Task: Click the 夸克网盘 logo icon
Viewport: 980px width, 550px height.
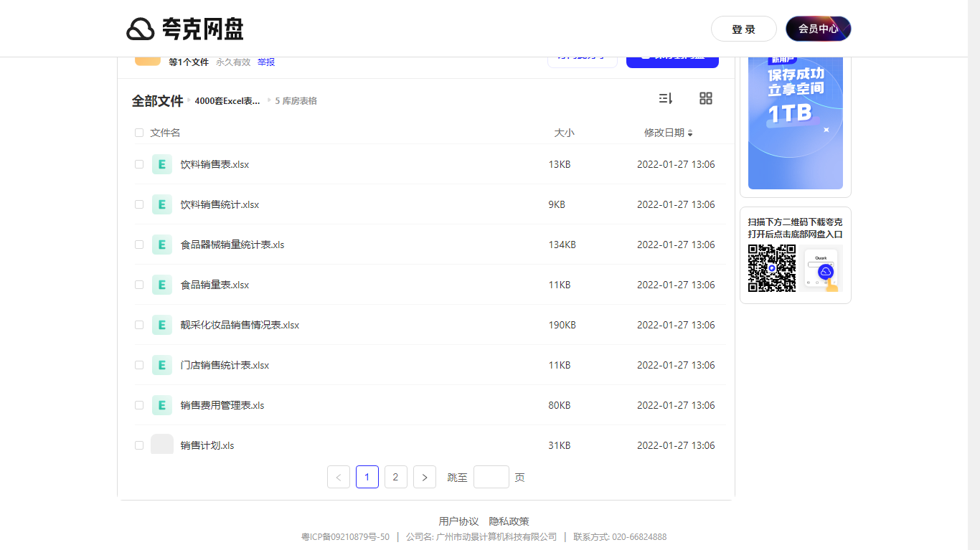Action: (x=141, y=29)
